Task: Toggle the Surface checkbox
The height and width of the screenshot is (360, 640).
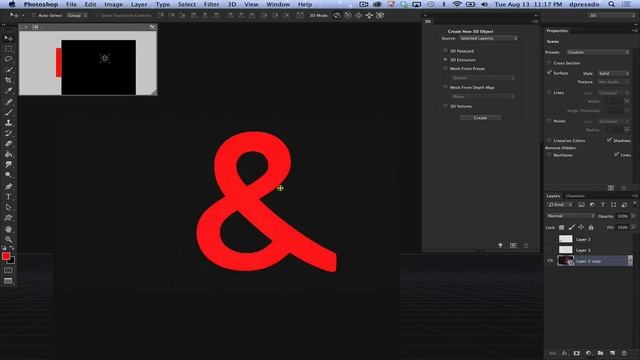Action: [549, 73]
